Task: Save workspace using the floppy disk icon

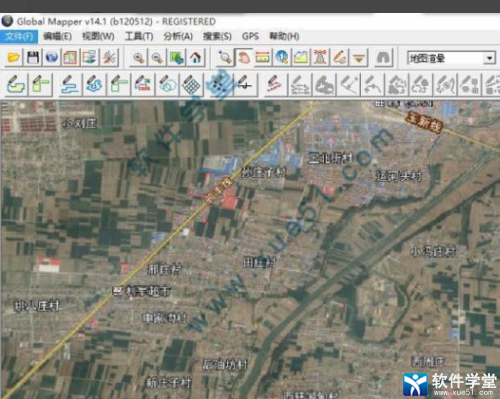Action: coord(33,58)
